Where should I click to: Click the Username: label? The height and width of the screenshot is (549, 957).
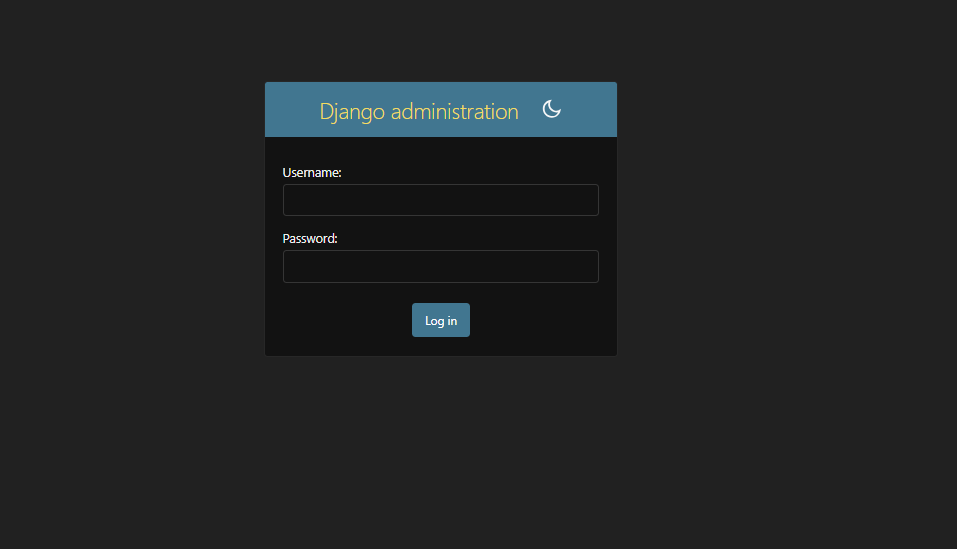pyautogui.click(x=312, y=173)
